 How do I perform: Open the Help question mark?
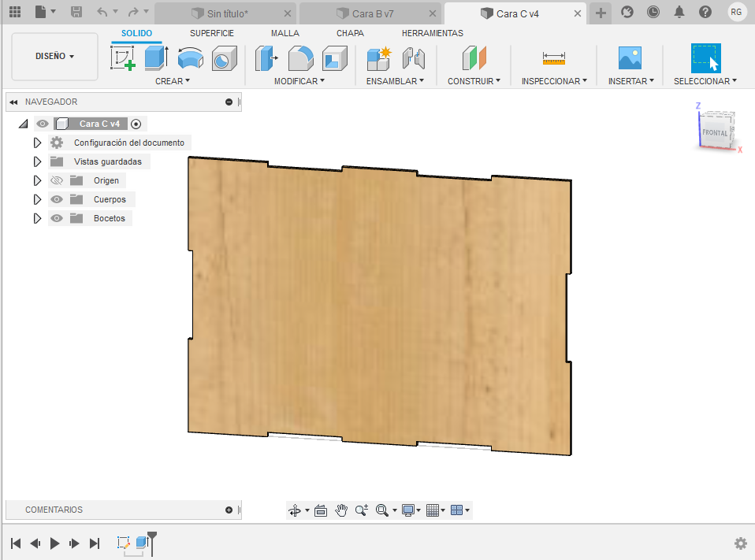pos(705,12)
